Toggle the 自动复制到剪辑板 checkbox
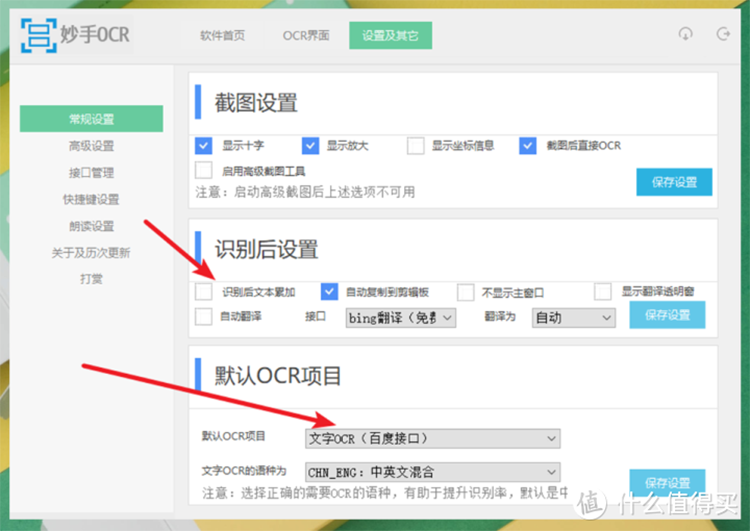The width and height of the screenshot is (750, 531). tap(329, 291)
